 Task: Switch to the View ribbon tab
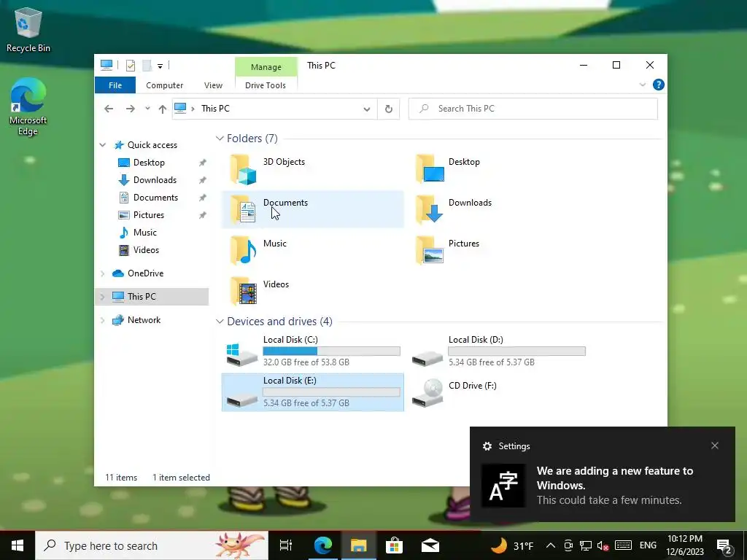click(213, 85)
